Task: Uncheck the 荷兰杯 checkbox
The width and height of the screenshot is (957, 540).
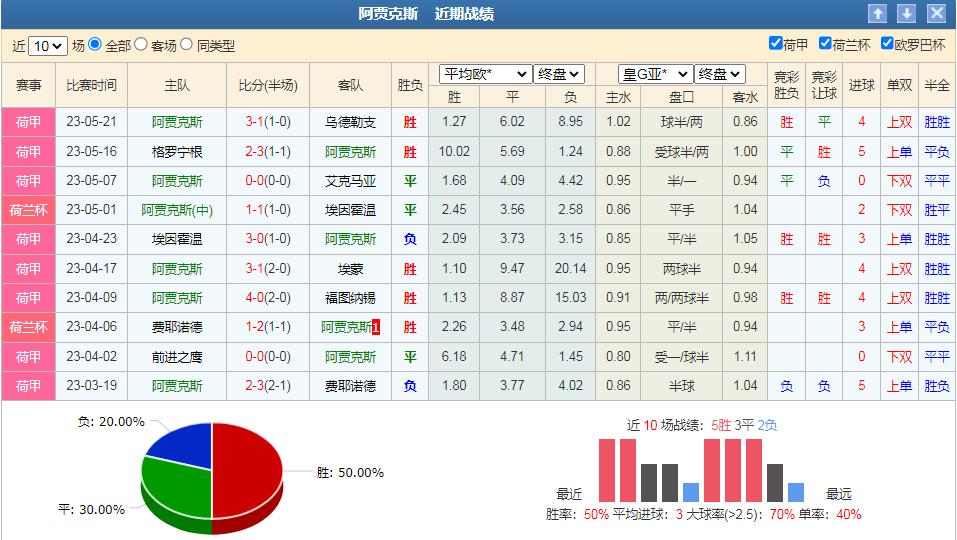Action: 825,43
